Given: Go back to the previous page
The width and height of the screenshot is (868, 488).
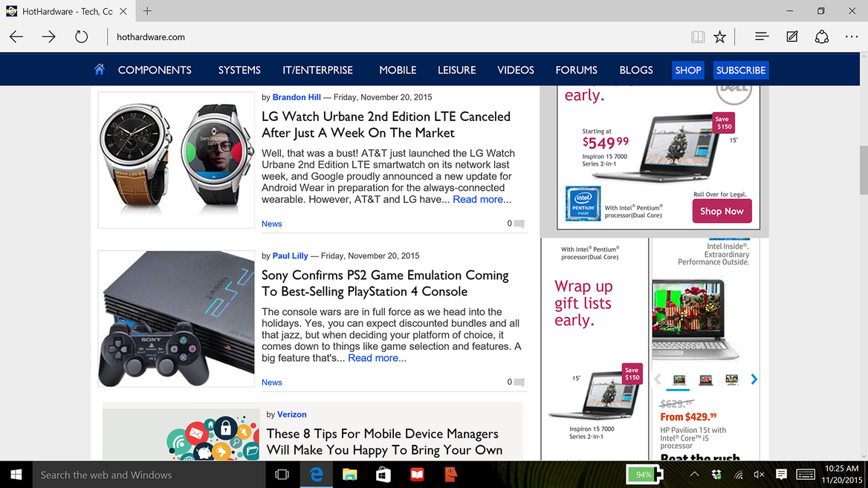Looking at the screenshot, I should [16, 37].
